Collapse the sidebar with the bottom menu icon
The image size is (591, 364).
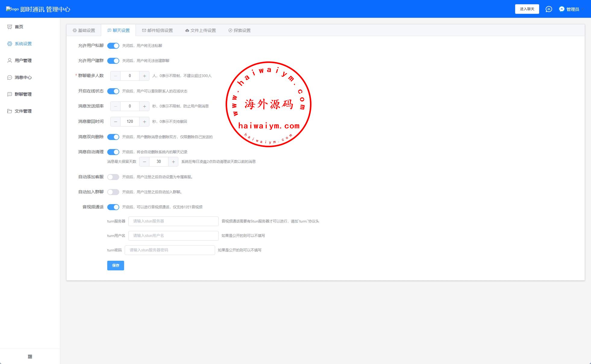tap(30, 356)
